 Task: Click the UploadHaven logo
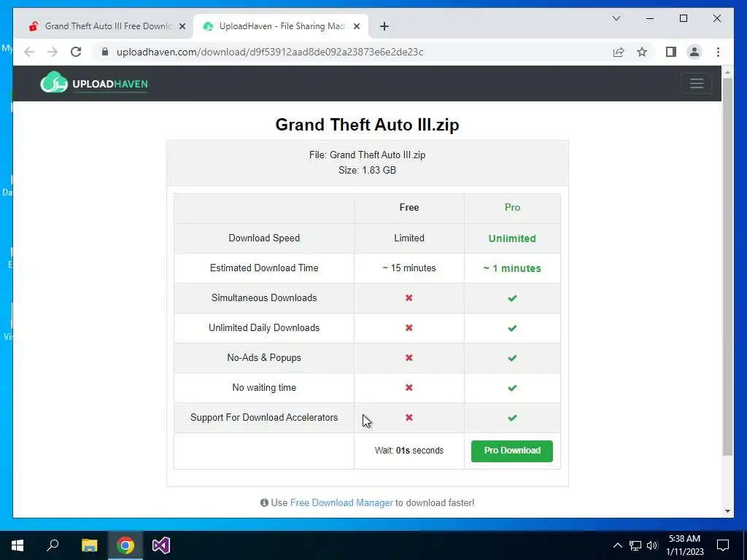(x=94, y=82)
